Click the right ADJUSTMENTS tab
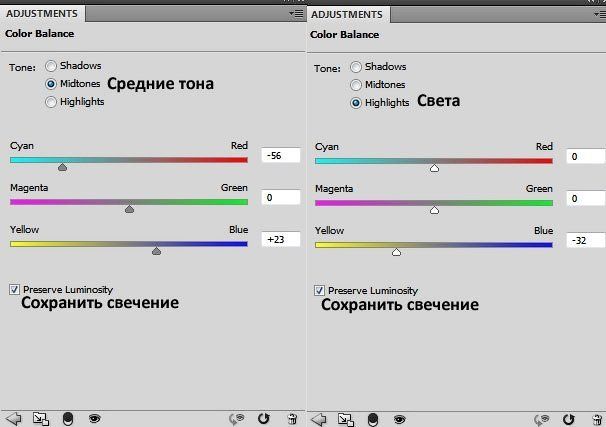The width and height of the screenshot is (606, 427). 347,15
